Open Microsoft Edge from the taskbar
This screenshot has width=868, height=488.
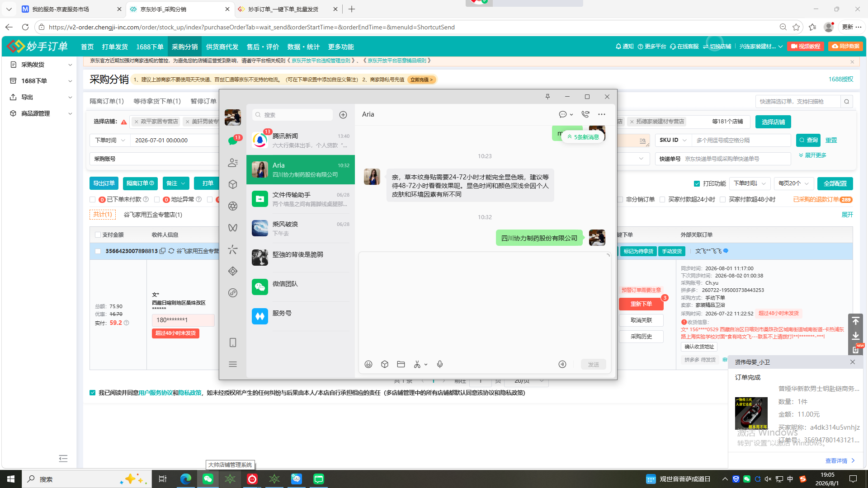(186, 479)
